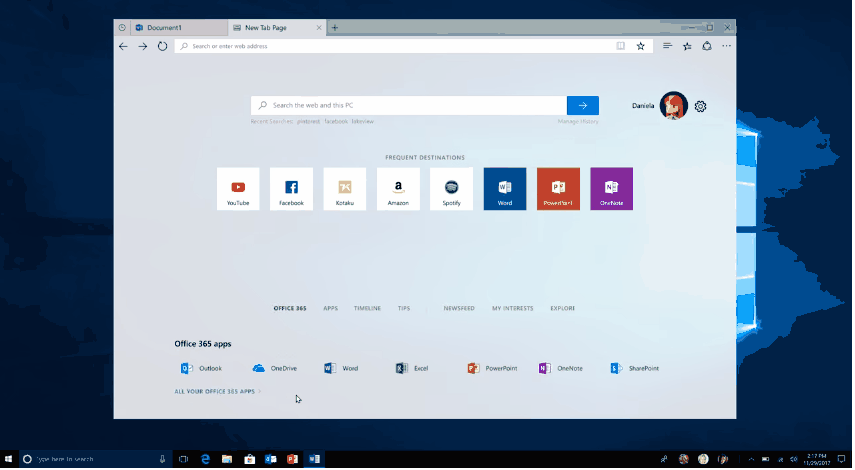Switch to the TIPS section tab
Image resolution: width=855 pixels, height=470 pixels.
click(x=404, y=309)
